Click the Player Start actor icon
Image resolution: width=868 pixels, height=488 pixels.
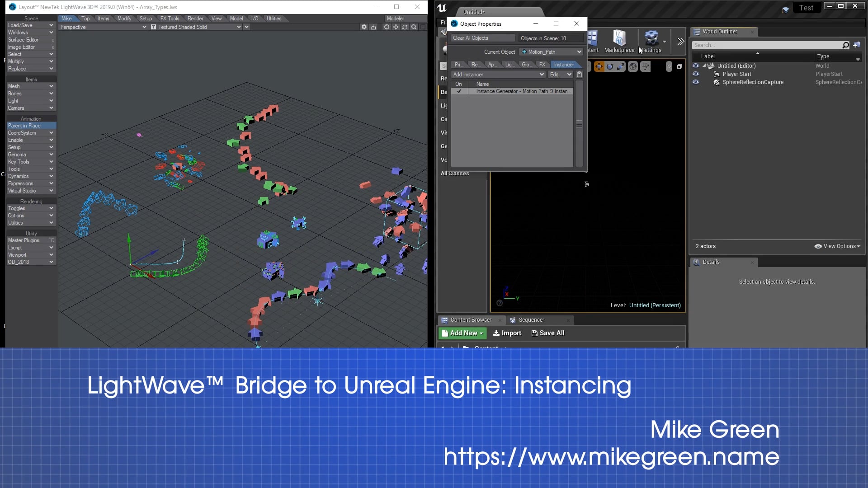click(x=717, y=74)
